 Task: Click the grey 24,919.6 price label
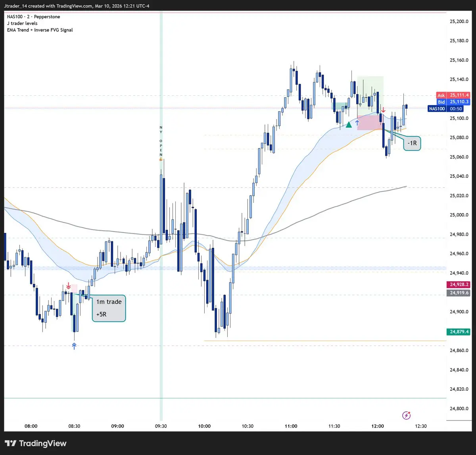459,293
